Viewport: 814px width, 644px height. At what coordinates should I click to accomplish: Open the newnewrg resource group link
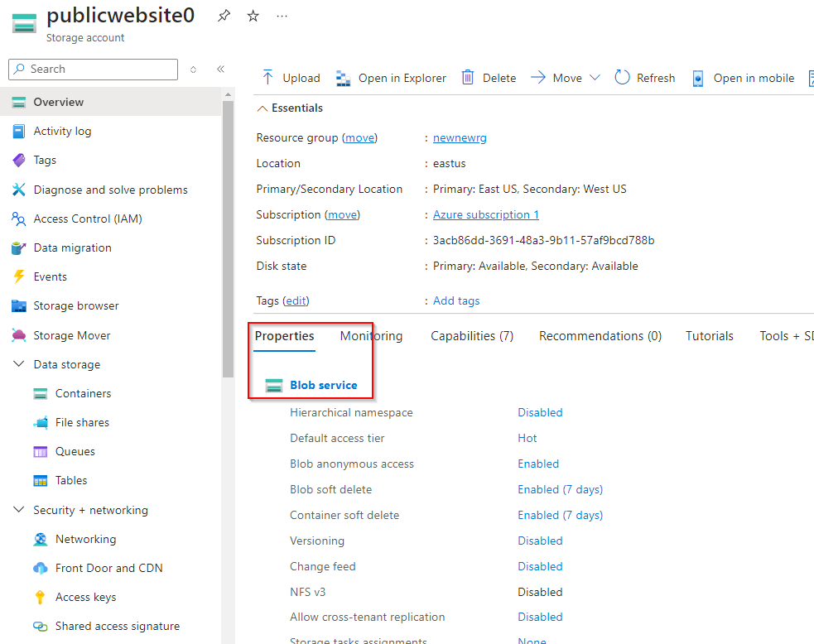point(460,138)
